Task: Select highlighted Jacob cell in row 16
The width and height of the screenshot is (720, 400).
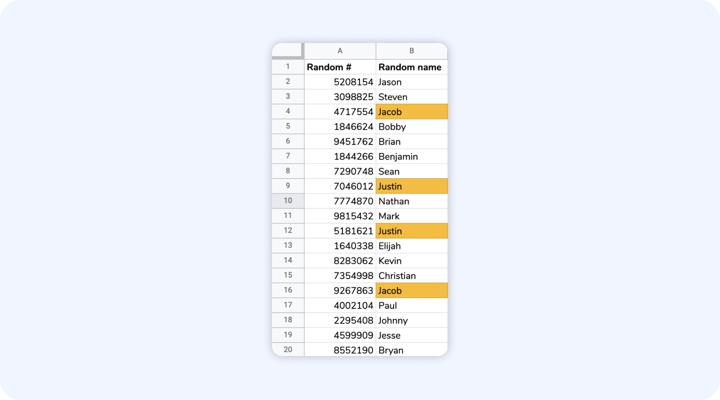Action: tap(412, 290)
